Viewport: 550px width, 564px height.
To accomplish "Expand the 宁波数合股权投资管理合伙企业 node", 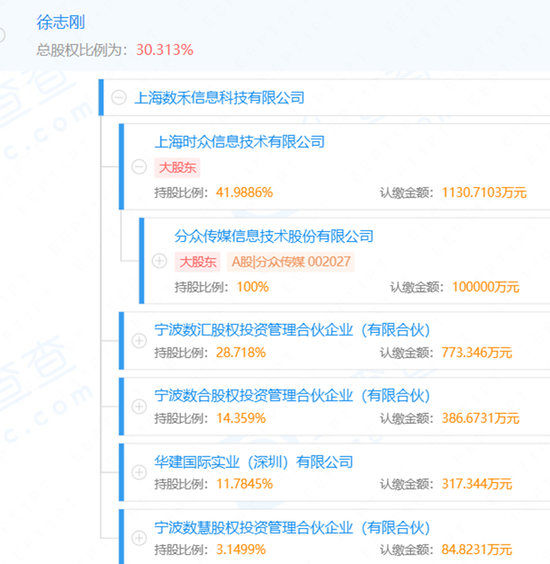I will 139,406.
